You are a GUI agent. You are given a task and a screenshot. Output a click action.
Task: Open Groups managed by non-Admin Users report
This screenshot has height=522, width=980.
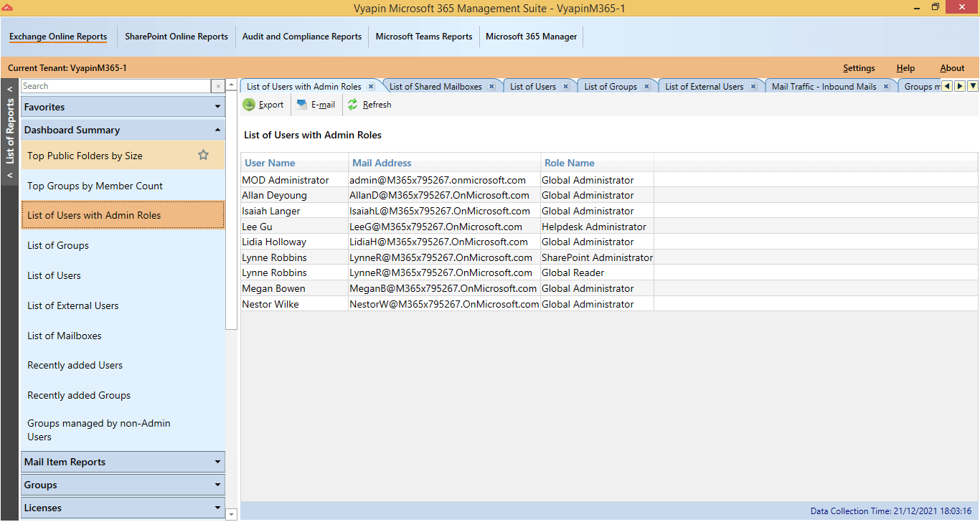pos(123,430)
